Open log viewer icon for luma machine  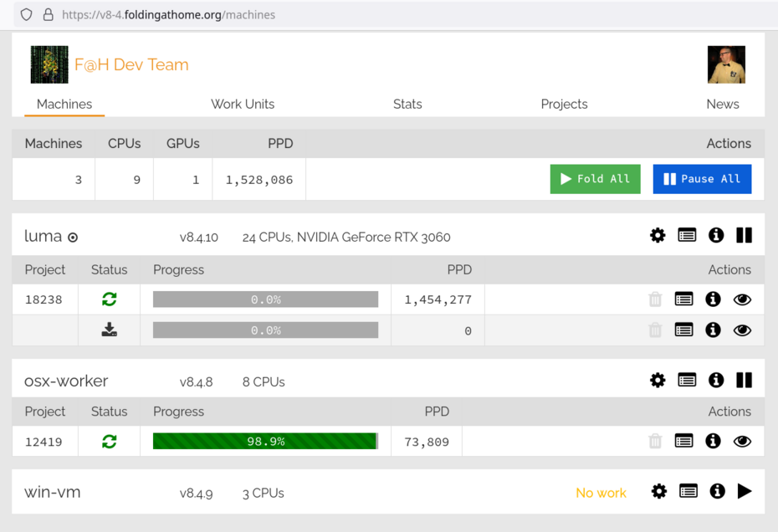point(687,235)
